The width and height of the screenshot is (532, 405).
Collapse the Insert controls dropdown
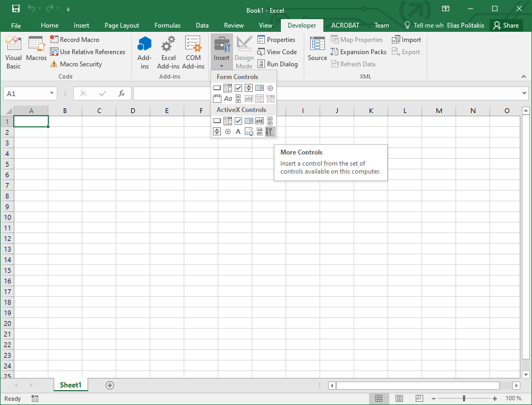point(221,53)
